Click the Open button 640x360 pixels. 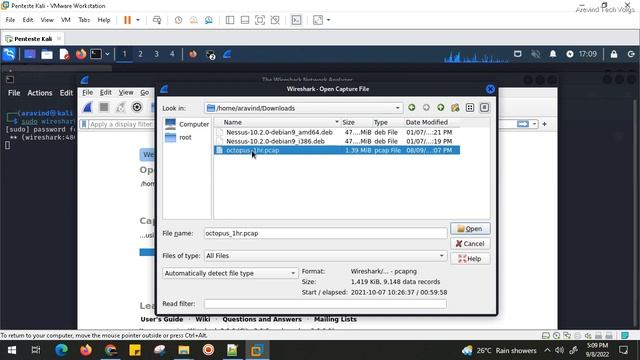click(x=470, y=229)
